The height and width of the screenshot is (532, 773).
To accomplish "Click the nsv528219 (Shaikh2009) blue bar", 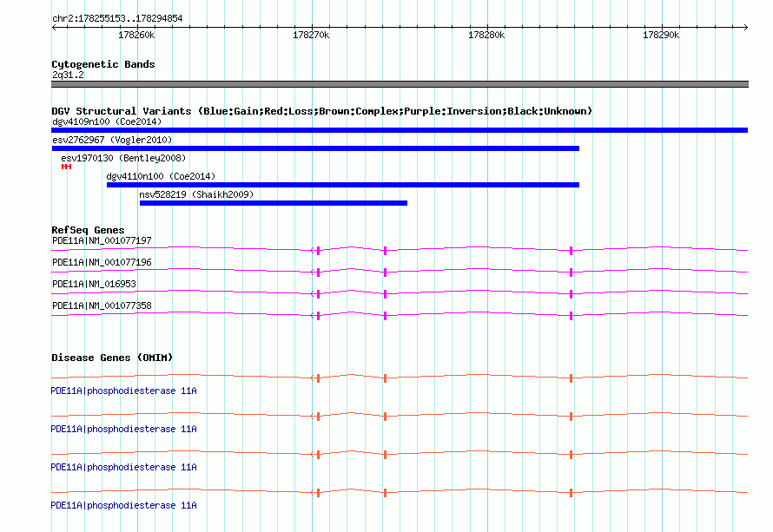I will click(x=274, y=203).
